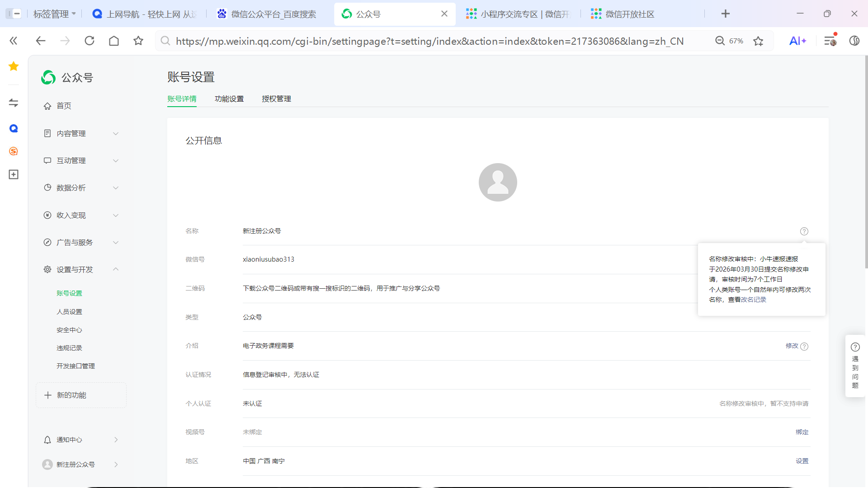Click the default profile avatar image
868x488 pixels.
pyautogui.click(x=498, y=182)
